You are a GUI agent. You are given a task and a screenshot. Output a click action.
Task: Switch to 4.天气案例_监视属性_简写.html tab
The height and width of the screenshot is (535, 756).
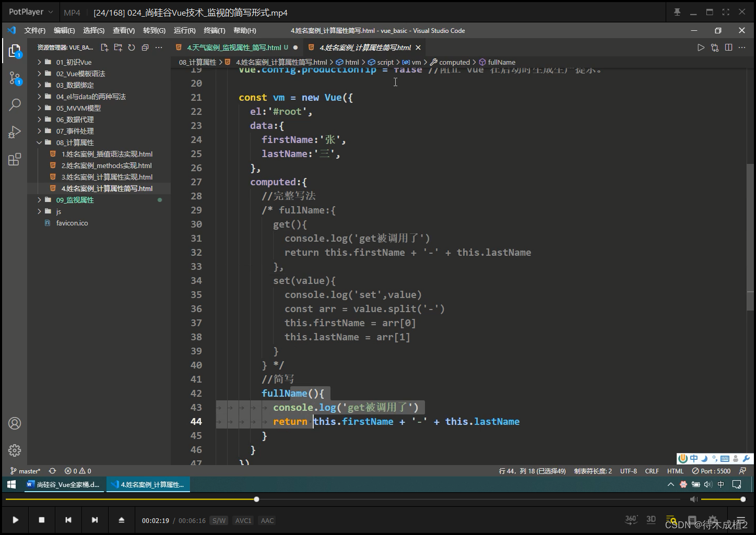coord(237,47)
